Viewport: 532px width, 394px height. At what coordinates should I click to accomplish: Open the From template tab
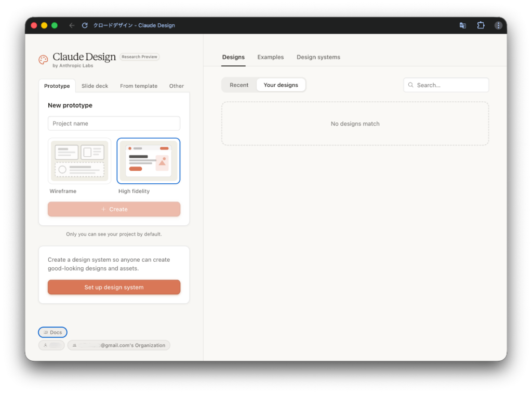(x=138, y=86)
